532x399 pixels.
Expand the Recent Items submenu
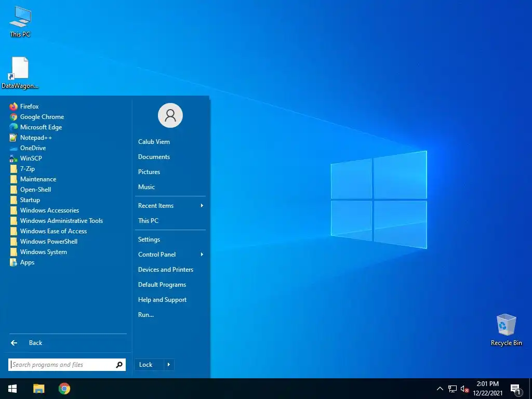(x=170, y=206)
